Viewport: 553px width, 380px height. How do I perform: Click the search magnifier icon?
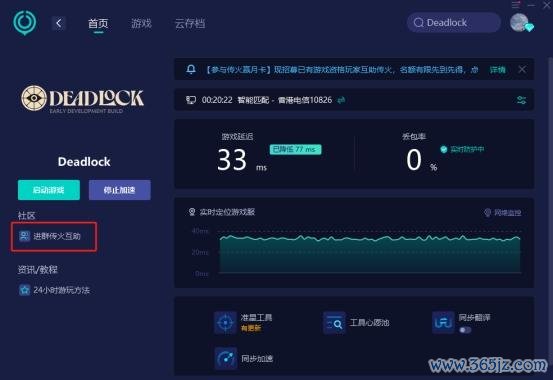(x=419, y=23)
